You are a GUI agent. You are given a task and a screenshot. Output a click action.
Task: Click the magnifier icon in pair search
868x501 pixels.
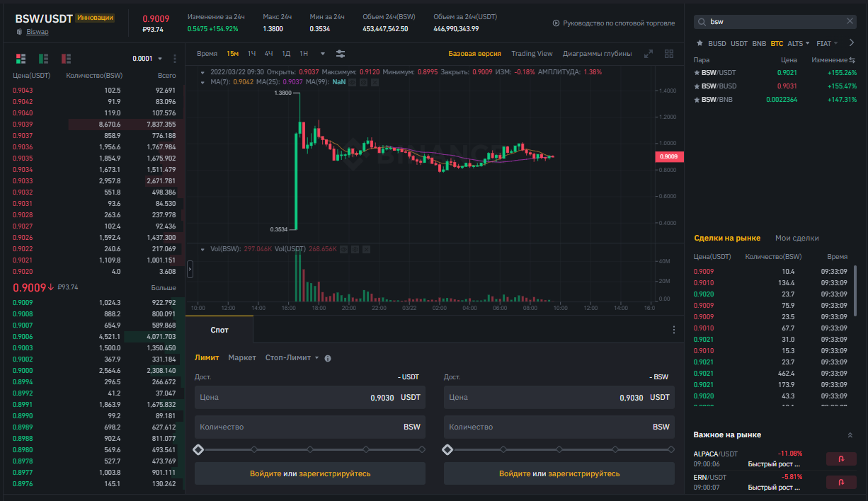point(701,22)
